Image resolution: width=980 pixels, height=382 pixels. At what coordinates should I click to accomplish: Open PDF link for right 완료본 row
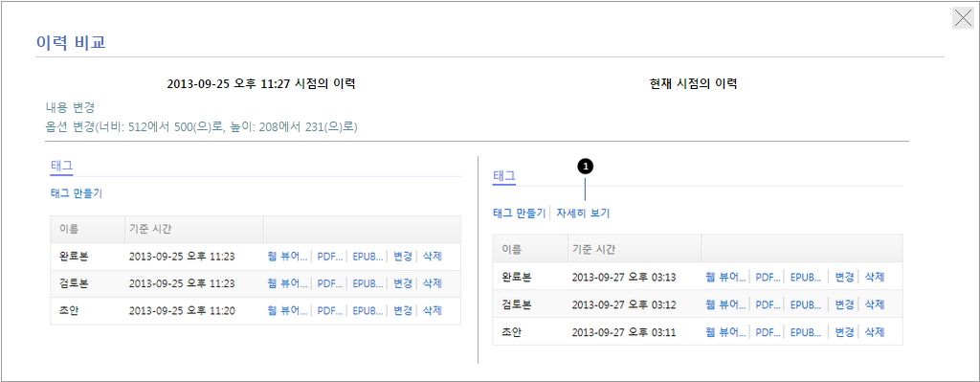click(x=768, y=277)
